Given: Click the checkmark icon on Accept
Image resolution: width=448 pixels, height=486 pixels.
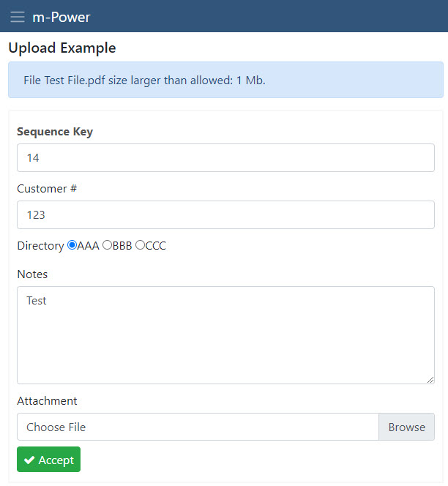Looking at the screenshot, I should tap(29, 460).
